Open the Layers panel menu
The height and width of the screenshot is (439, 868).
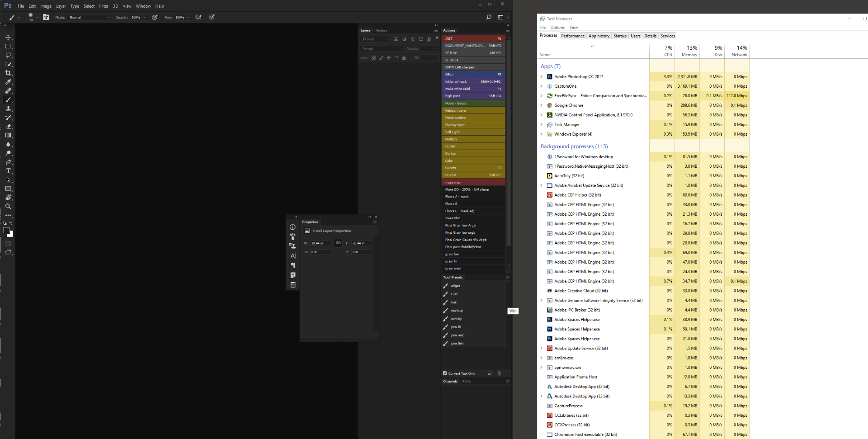(435, 30)
